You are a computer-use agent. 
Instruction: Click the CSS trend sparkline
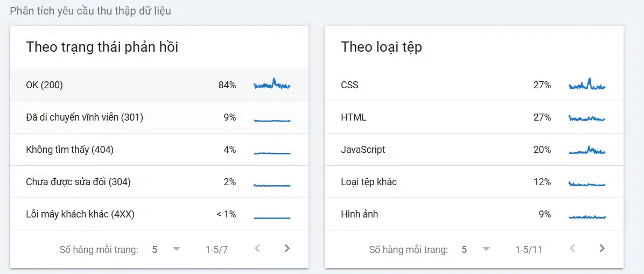(x=587, y=85)
